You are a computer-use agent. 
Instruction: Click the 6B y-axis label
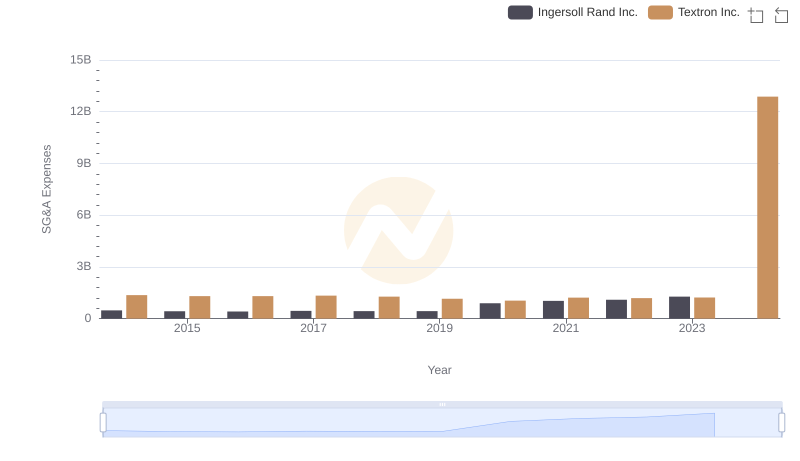[x=84, y=215]
